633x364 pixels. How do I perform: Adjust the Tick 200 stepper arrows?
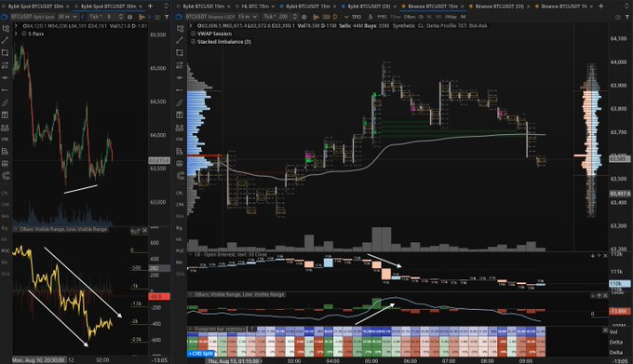point(295,17)
